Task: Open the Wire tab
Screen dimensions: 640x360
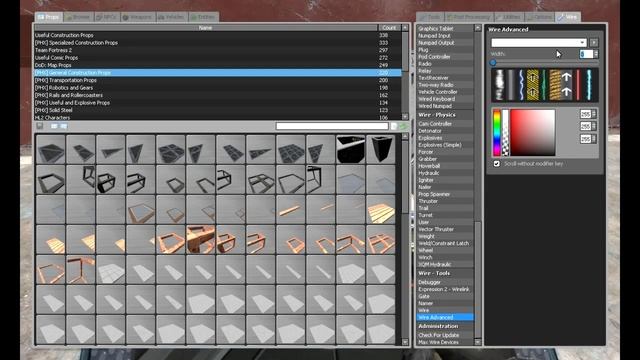Action: (568, 17)
